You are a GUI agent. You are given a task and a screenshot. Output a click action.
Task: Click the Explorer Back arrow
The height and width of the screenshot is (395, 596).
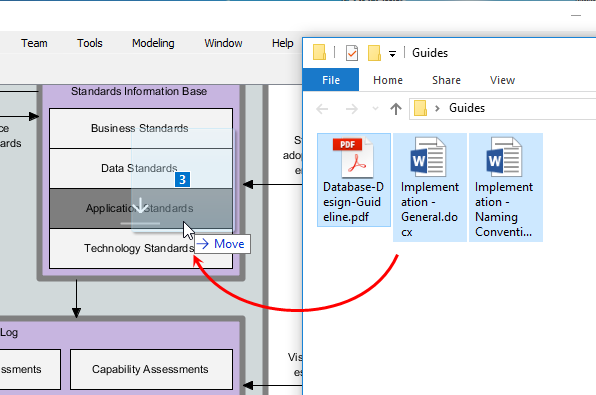(x=322, y=109)
